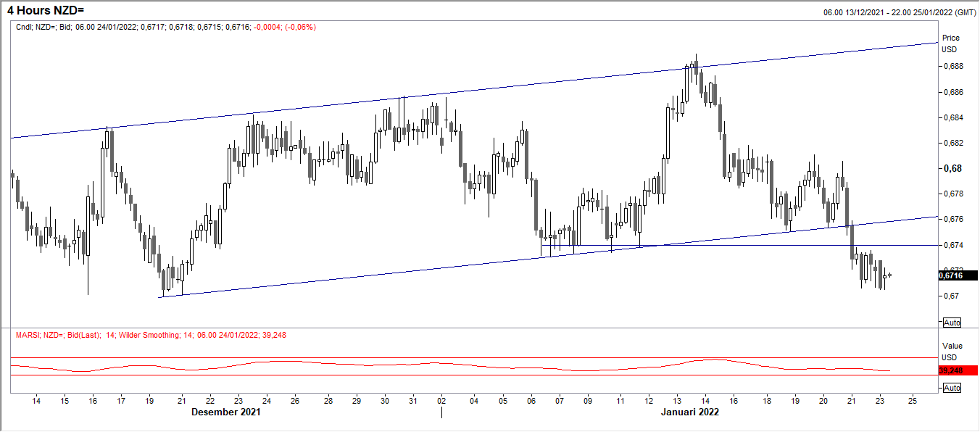Click the Auto scale button of the price chart

click(x=951, y=322)
